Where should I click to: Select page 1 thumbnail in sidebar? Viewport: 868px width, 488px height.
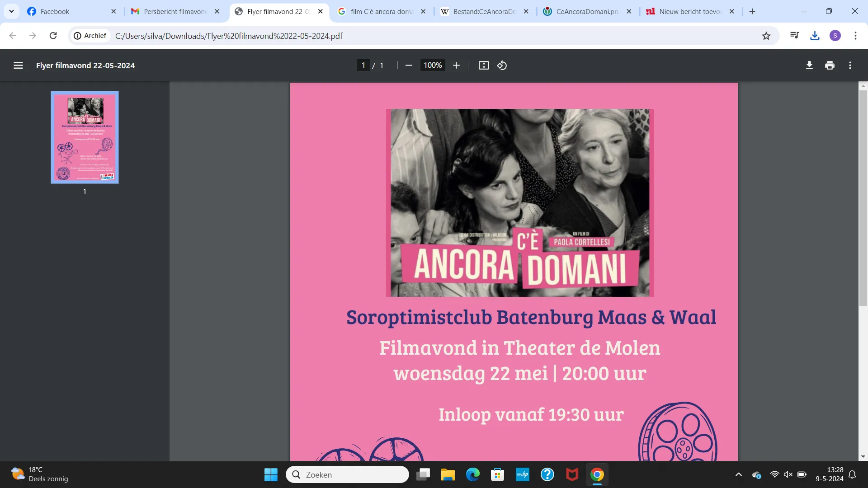click(85, 137)
